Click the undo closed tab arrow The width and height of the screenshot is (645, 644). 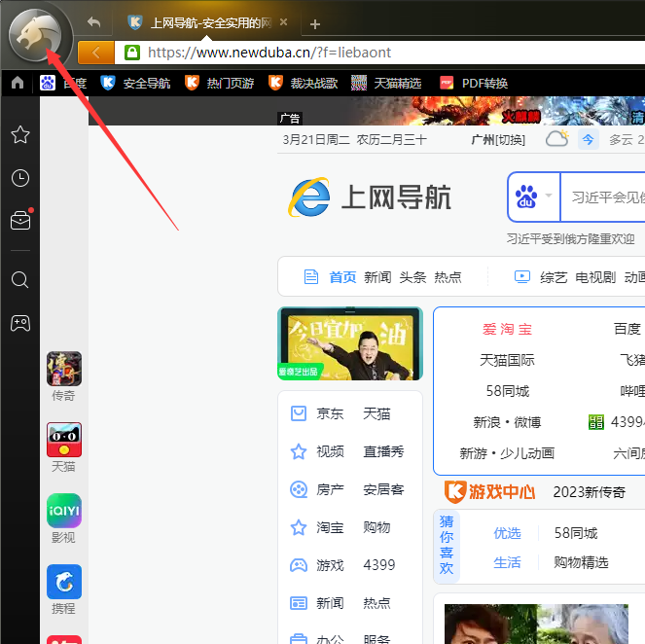pyautogui.click(x=93, y=22)
